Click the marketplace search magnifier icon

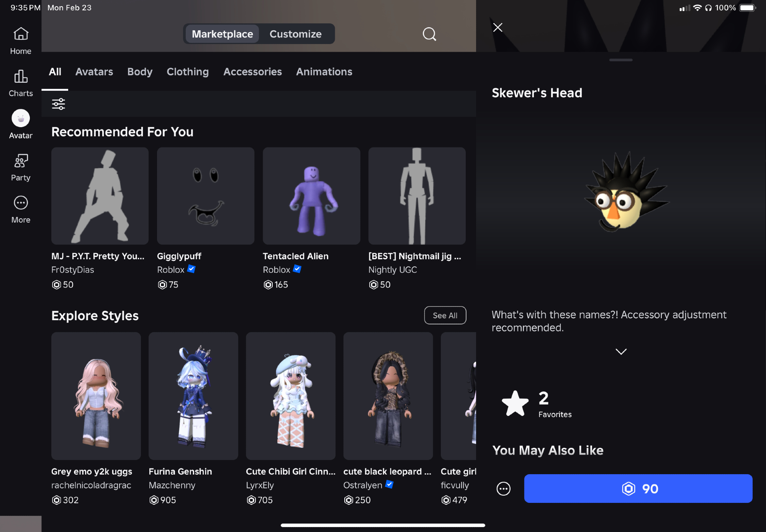(x=429, y=34)
